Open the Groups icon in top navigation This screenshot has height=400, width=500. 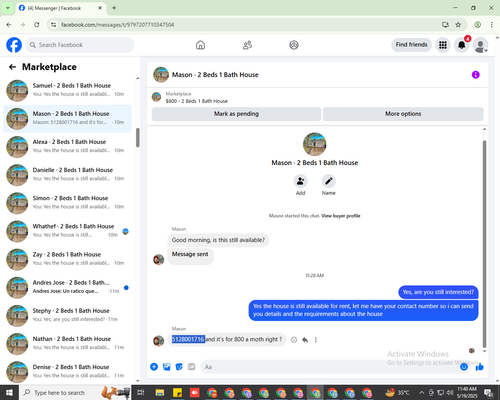point(294,45)
